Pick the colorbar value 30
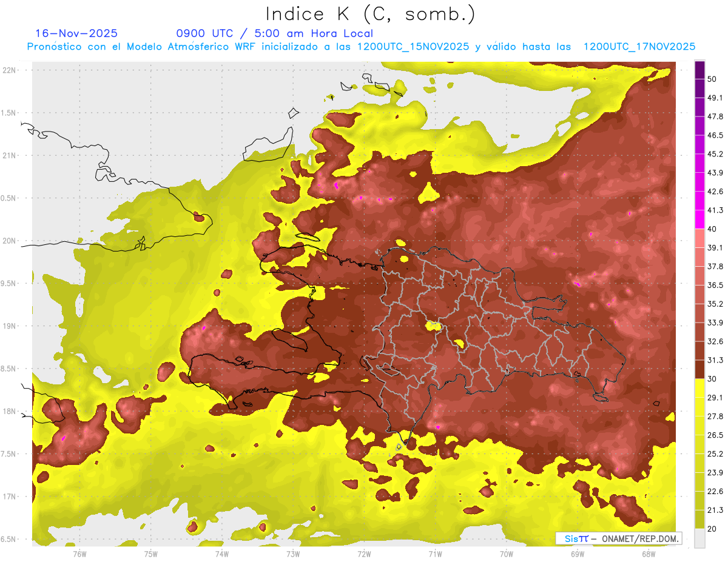 point(712,379)
